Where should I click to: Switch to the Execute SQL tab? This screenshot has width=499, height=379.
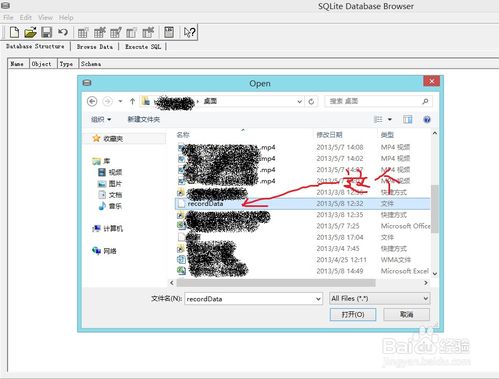[x=143, y=47]
